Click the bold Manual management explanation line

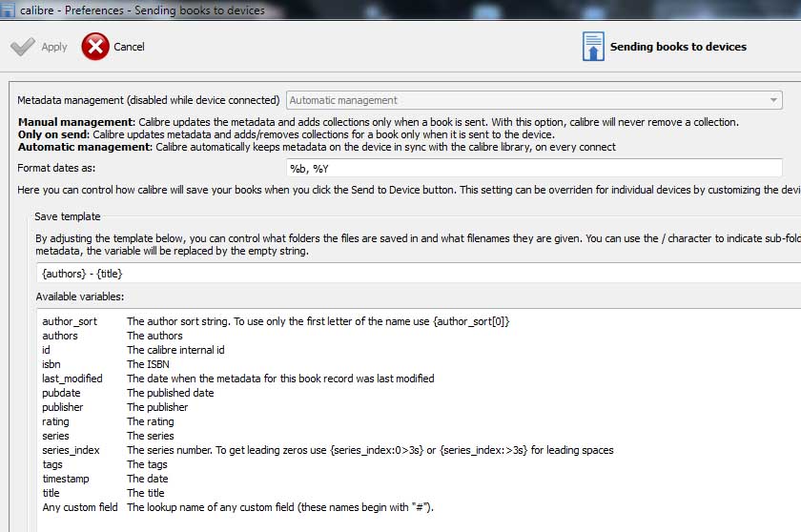[378, 122]
